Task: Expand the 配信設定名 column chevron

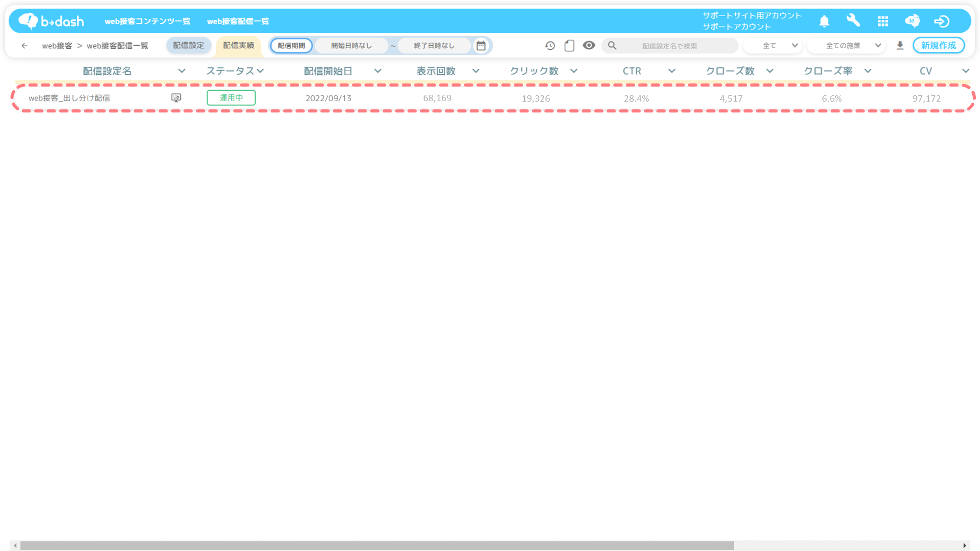Action: point(181,71)
